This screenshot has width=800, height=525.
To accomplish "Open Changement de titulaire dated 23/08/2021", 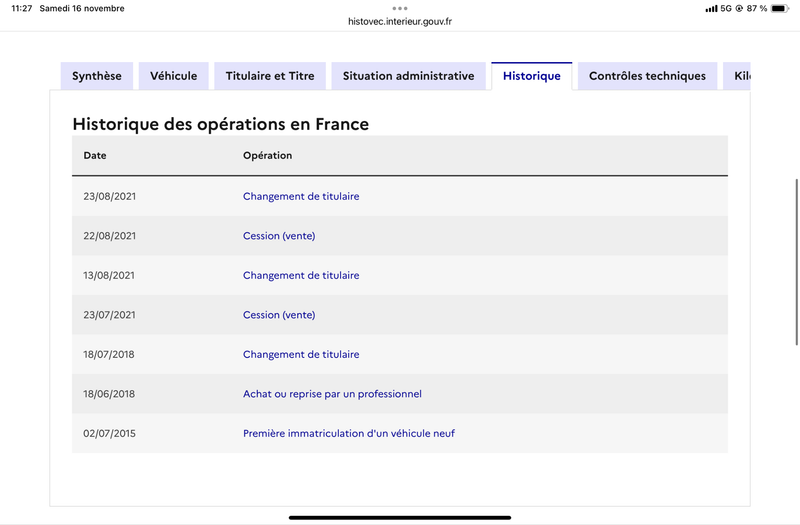I will click(301, 196).
